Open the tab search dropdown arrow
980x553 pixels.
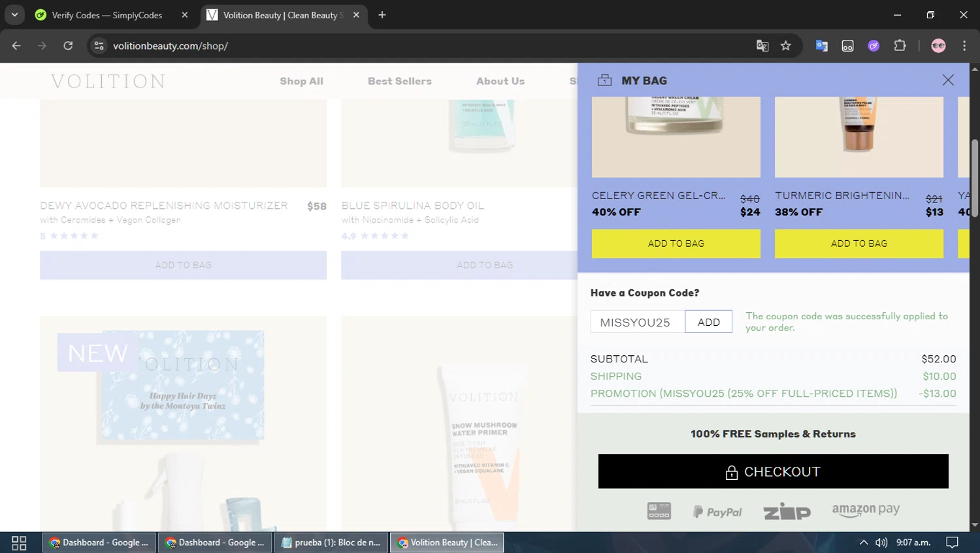14,14
